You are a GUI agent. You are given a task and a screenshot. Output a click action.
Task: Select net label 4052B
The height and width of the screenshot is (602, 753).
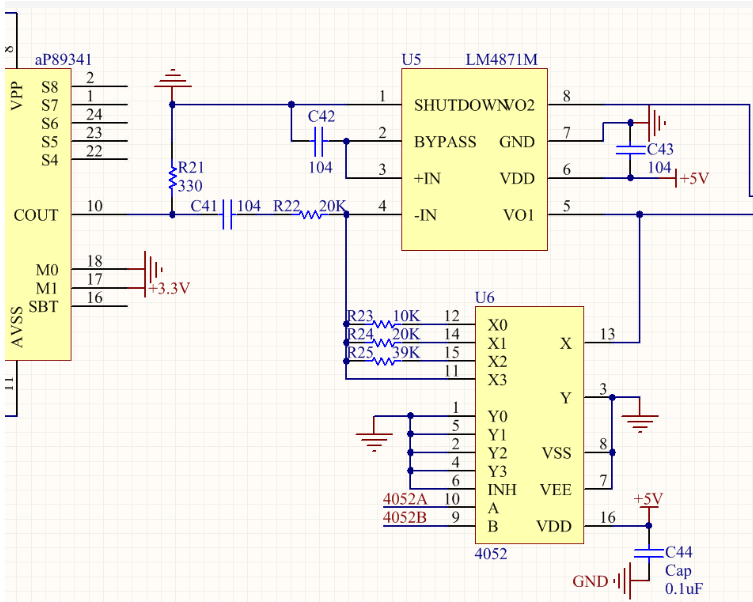[405, 518]
